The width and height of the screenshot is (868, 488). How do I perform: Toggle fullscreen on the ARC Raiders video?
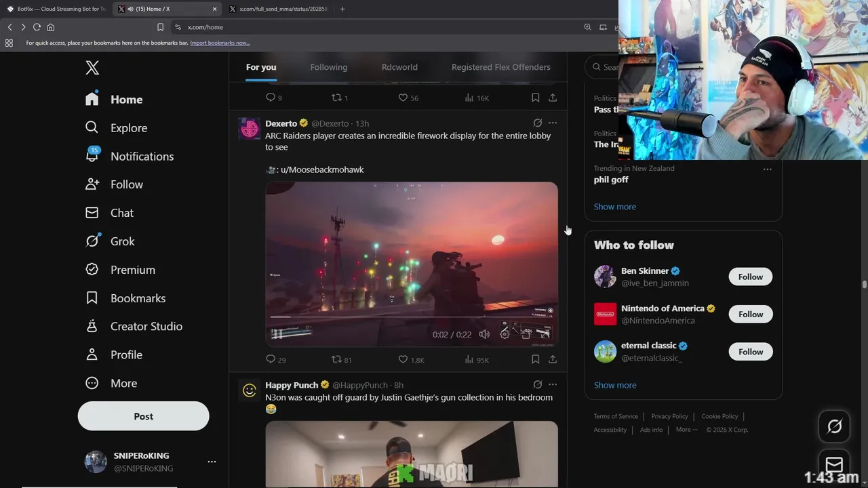tap(544, 333)
